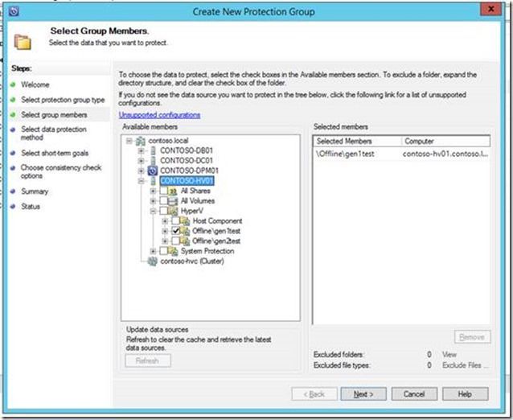This screenshot has height=420, width=513.
Task: Click the CONTOSO-DC01 server icon
Action: 153,161
